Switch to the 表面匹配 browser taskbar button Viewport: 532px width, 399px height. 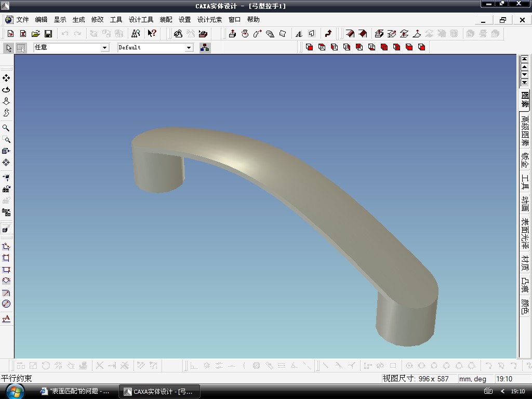click(x=75, y=391)
